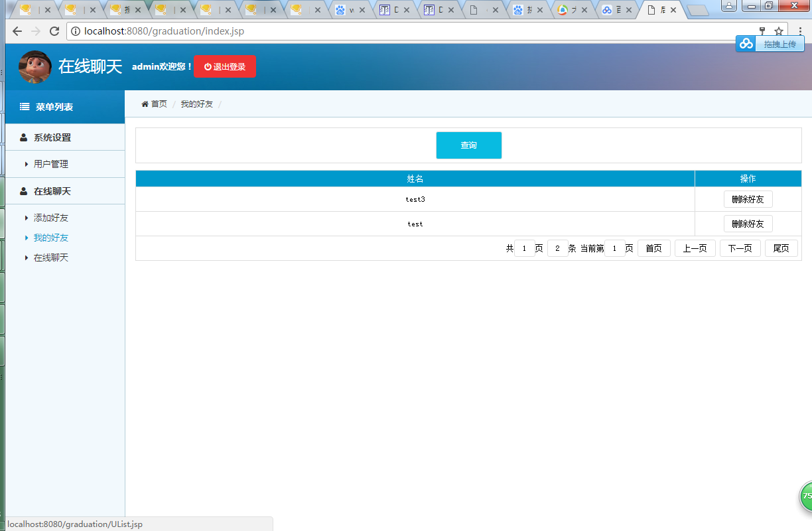Viewport: 812px width, 531px height.
Task: Reload the current page
Action: click(54, 31)
